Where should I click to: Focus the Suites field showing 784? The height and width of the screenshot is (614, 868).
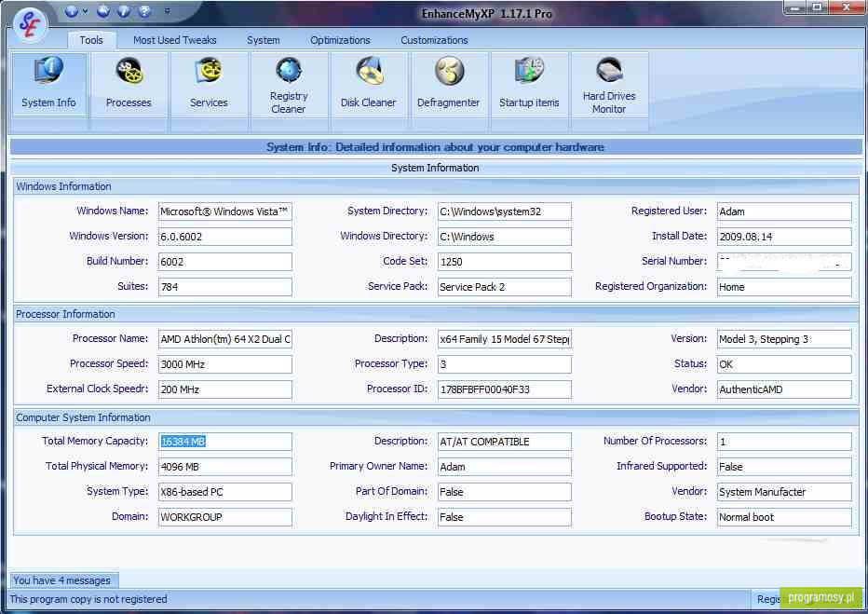[224, 287]
